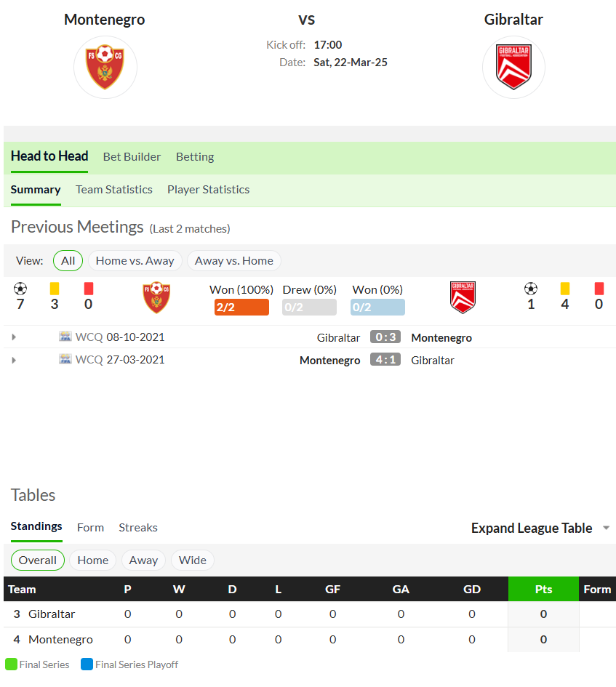Click the 4:1 score button
Image resolution: width=616 pixels, height=687 pixels.
[385, 360]
